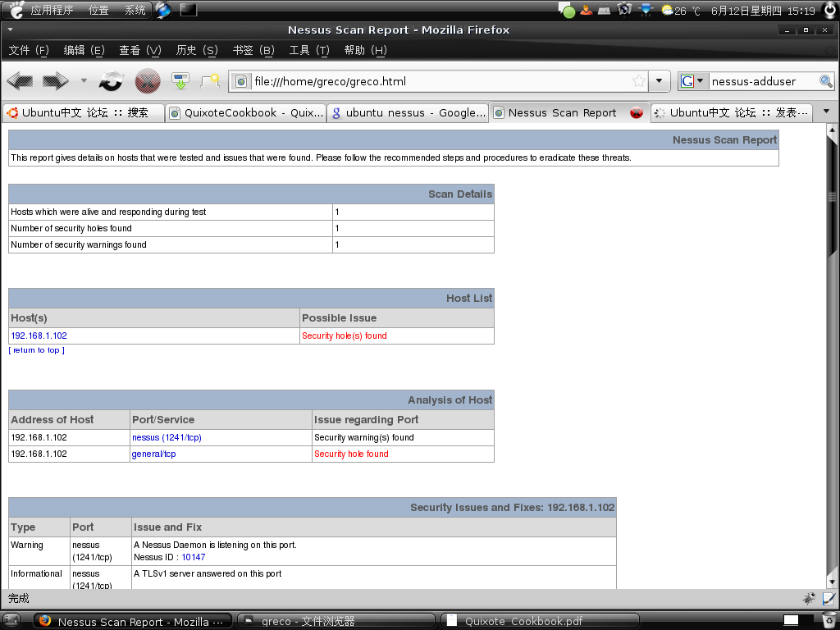The width and height of the screenshot is (840, 630).
Task: Open the back-forward history dropdown arrow
Action: tap(84, 81)
